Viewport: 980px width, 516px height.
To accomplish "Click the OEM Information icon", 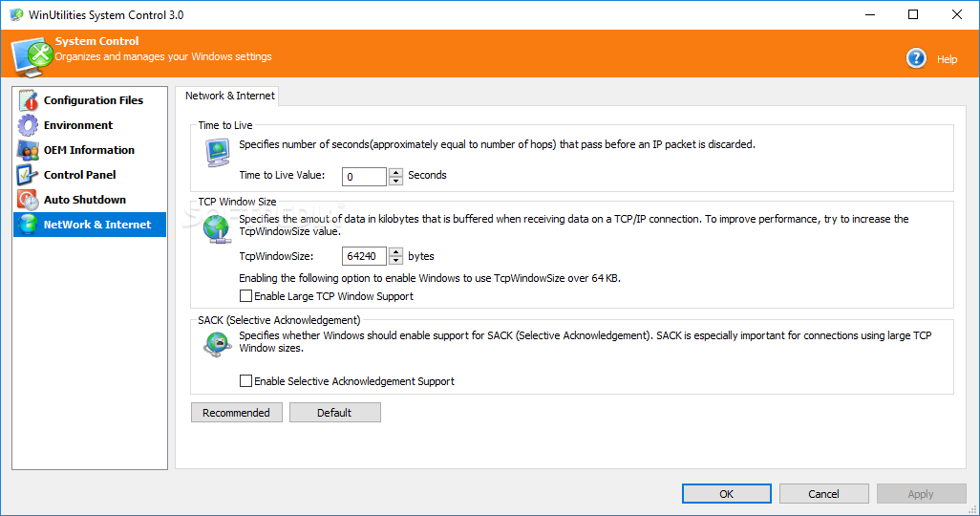I will pyautogui.click(x=28, y=150).
